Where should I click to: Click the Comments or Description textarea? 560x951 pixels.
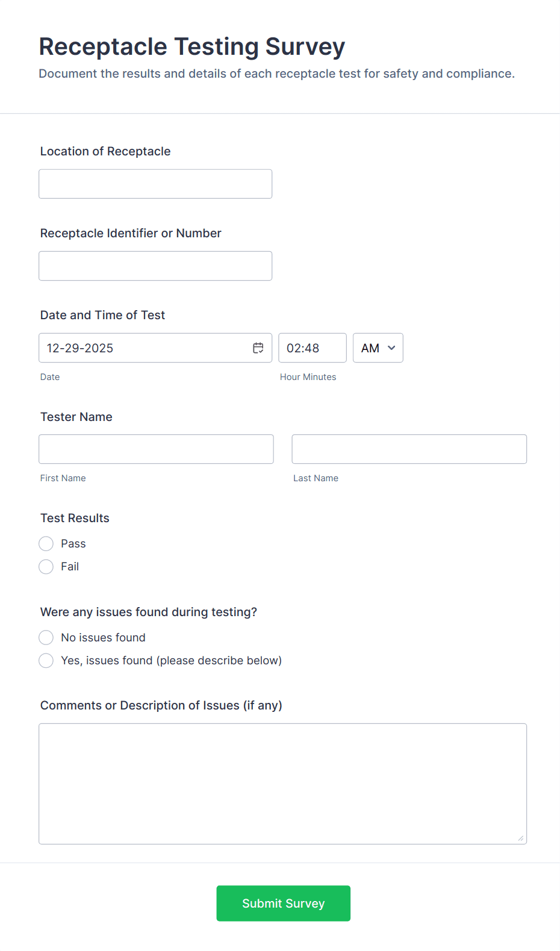pos(282,784)
